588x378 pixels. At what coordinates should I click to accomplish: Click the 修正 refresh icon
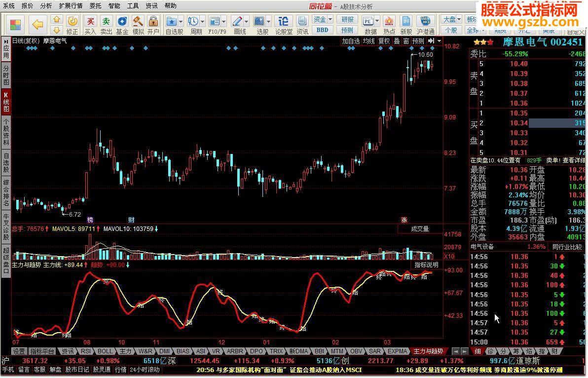pos(73,21)
